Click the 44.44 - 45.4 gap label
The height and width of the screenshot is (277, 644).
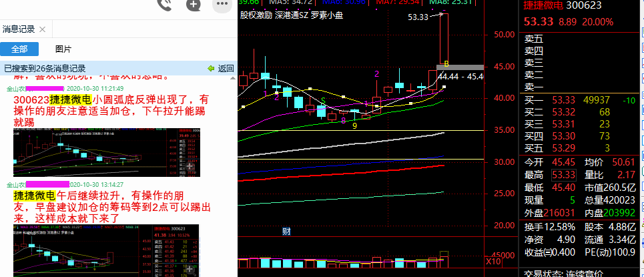[x=461, y=77]
